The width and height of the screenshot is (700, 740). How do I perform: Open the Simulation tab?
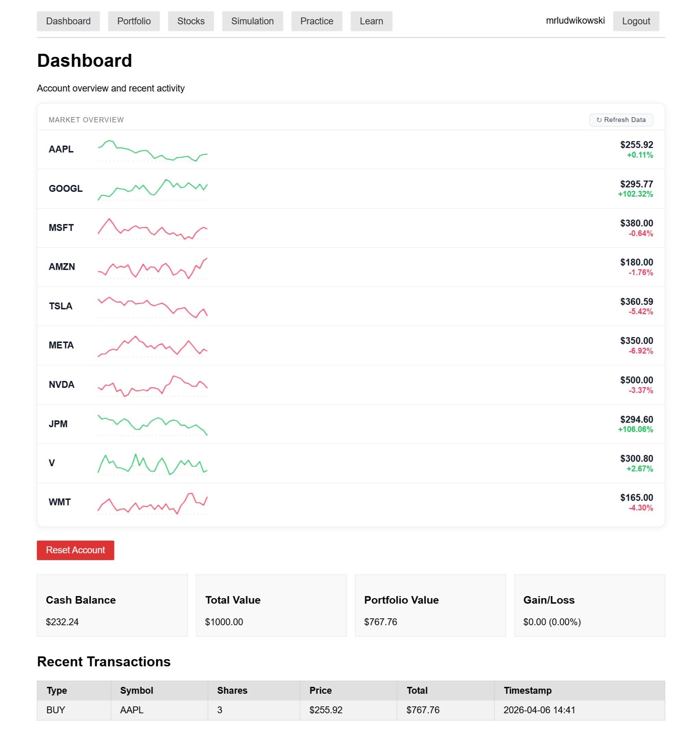tap(252, 21)
